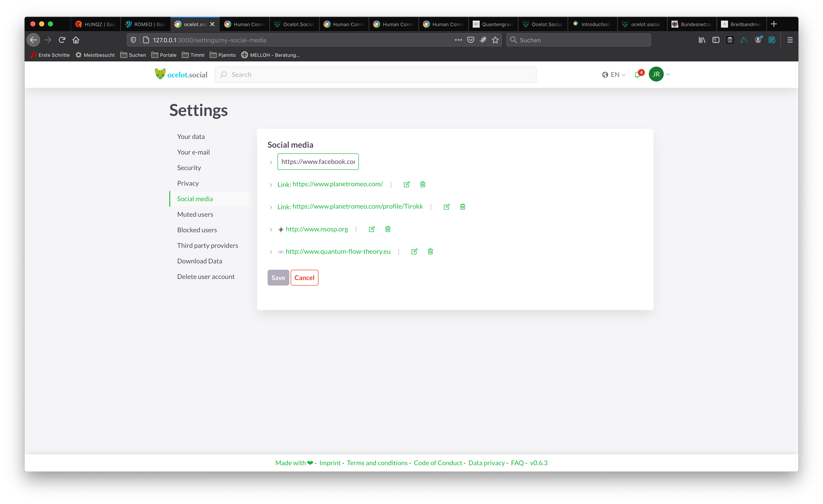Open the Firefox hamburger menu
The width and height of the screenshot is (823, 504).
(790, 40)
